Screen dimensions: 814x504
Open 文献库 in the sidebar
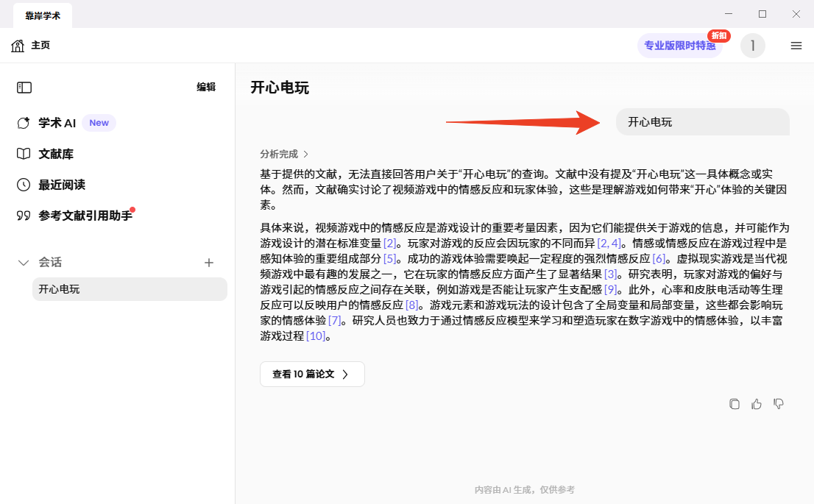55,154
